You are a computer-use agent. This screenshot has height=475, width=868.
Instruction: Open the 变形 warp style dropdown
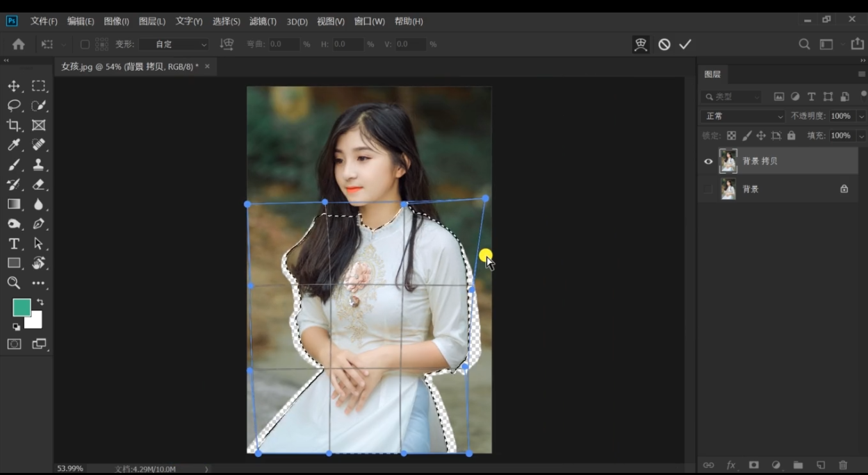pyautogui.click(x=173, y=44)
